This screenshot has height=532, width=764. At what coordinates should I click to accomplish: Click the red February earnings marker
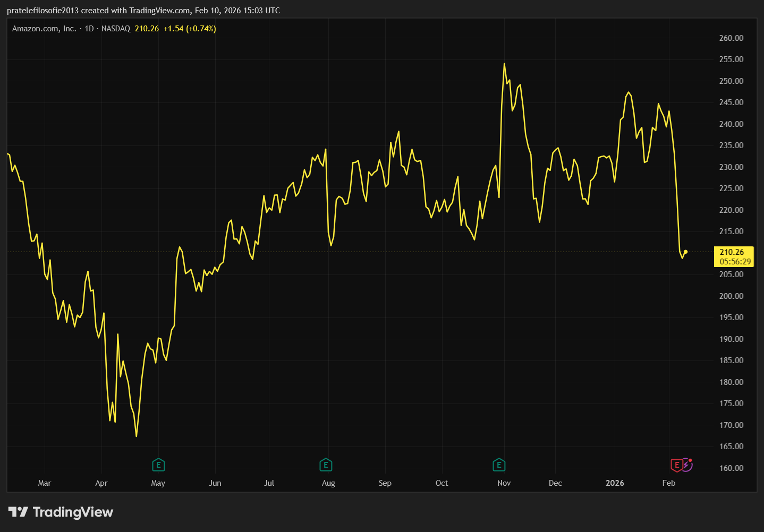676,466
